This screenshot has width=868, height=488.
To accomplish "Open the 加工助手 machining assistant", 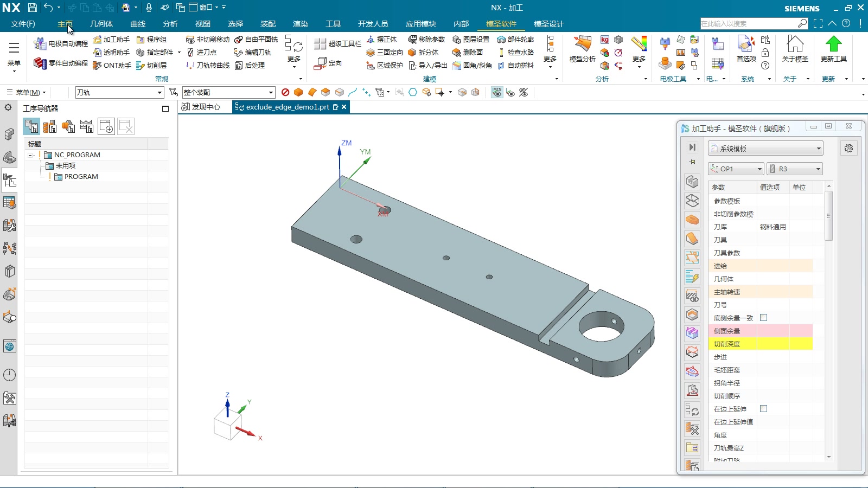I will coord(111,40).
